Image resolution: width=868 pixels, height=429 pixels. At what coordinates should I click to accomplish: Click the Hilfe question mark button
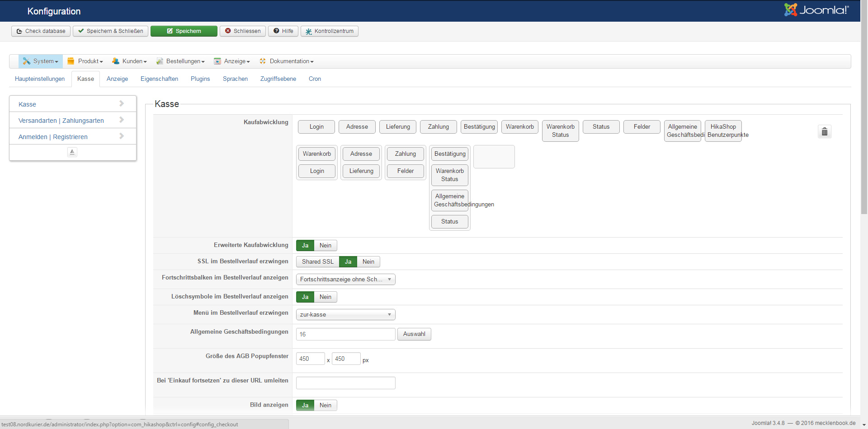pyautogui.click(x=283, y=31)
